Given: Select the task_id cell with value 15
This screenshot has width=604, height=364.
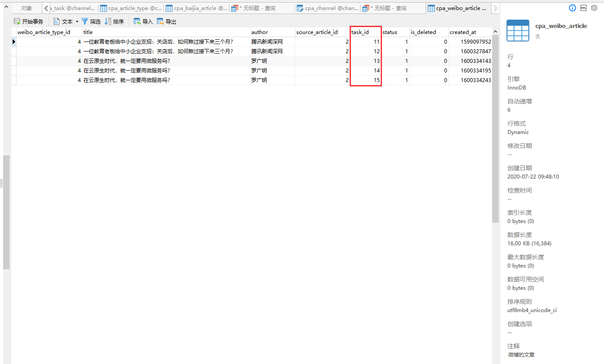Looking at the screenshot, I should 366,80.
